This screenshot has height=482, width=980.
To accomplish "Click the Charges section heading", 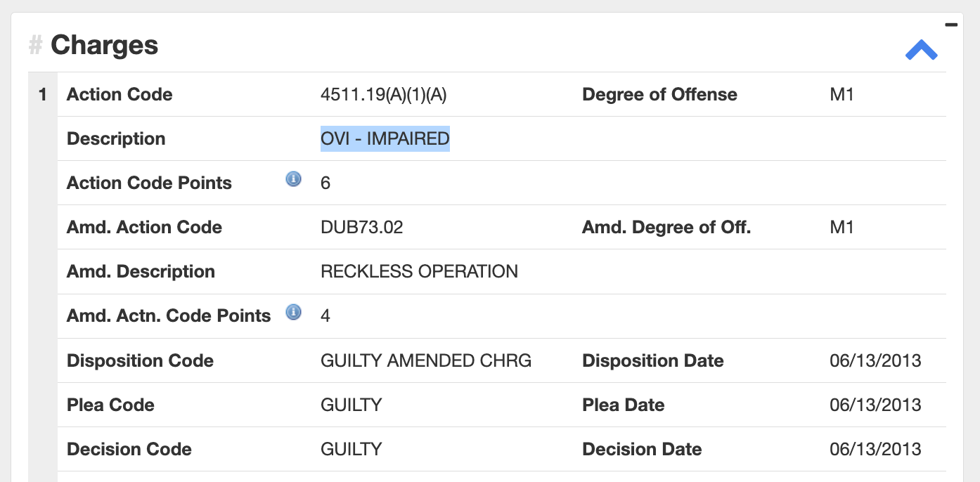I will (104, 45).
